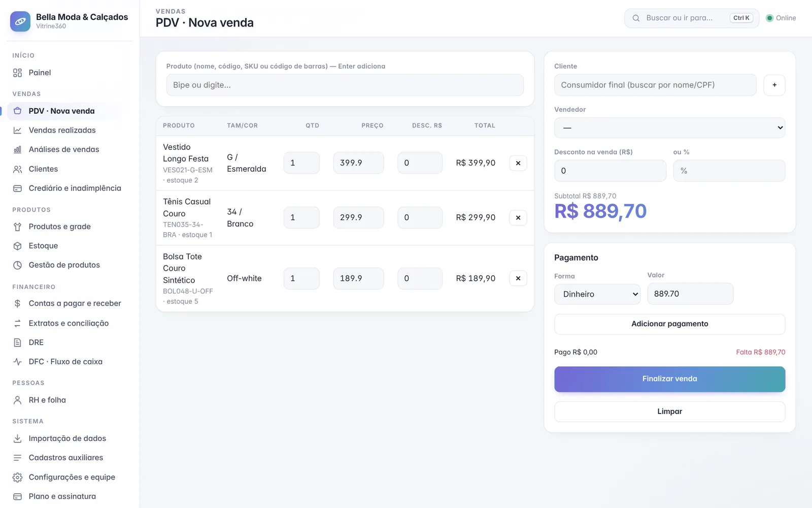Open the Vendedor dropdown

click(x=669, y=128)
